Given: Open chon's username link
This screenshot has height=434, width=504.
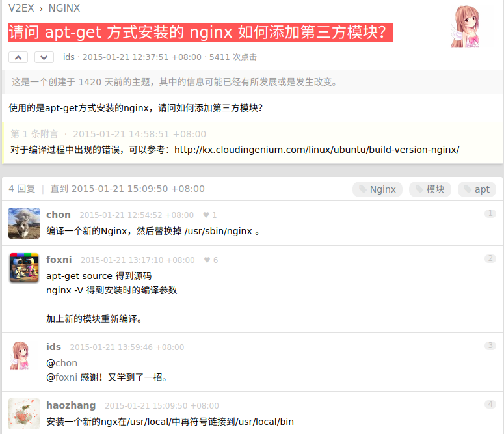Looking at the screenshot, I should point(58,215).
